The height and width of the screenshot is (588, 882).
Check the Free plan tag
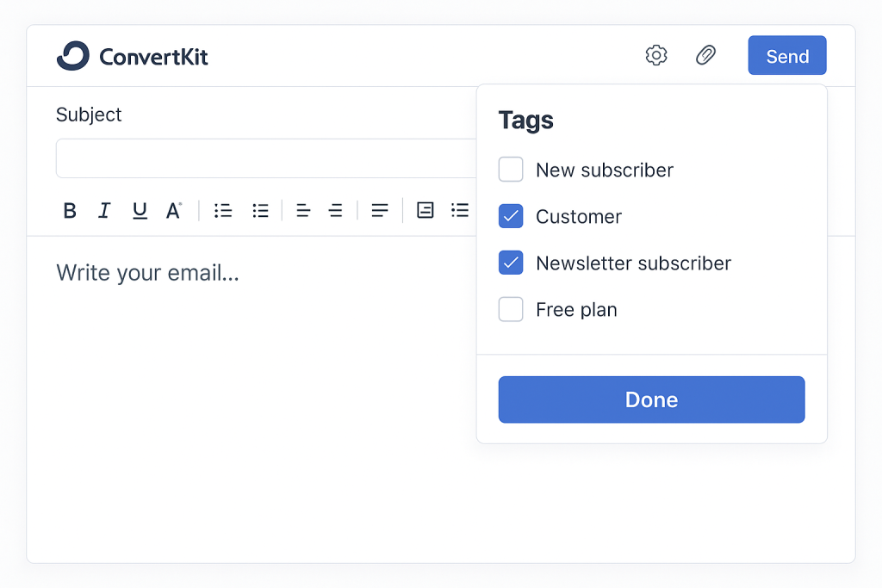511,310
